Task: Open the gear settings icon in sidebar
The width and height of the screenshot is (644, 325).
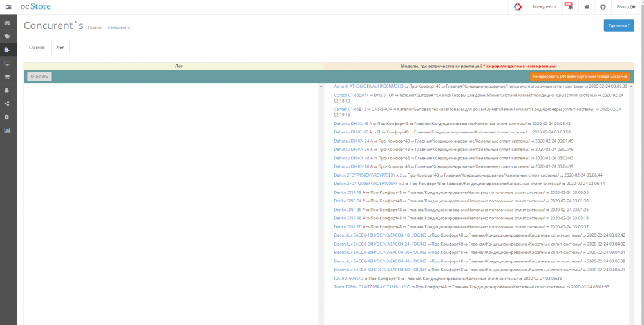Action: click(7, 117)
